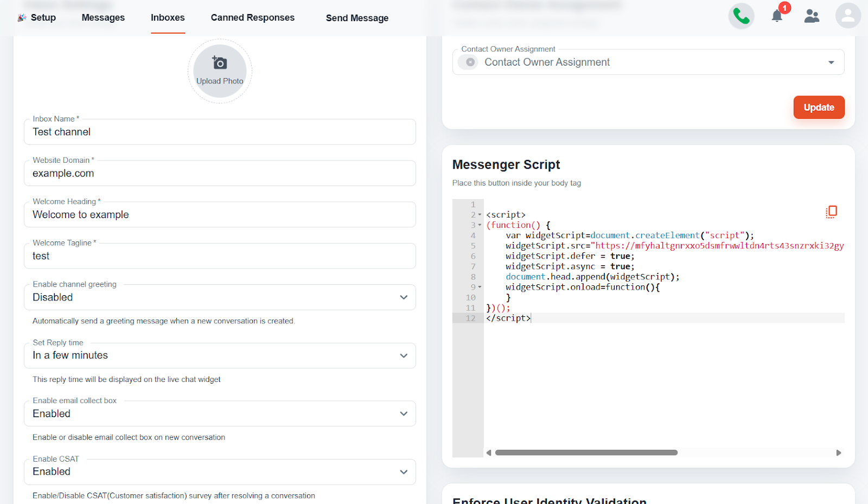Click the widgetScript.defer = true line

570,256
